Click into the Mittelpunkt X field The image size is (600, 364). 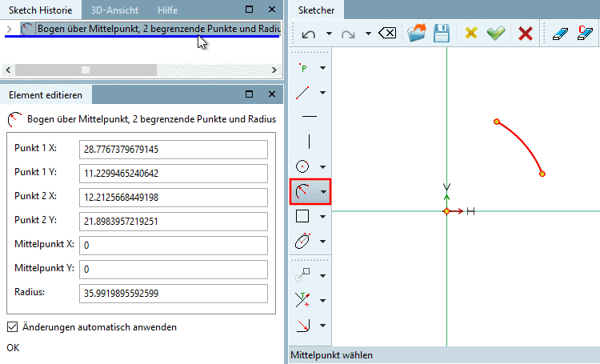[x=174, y=246]
